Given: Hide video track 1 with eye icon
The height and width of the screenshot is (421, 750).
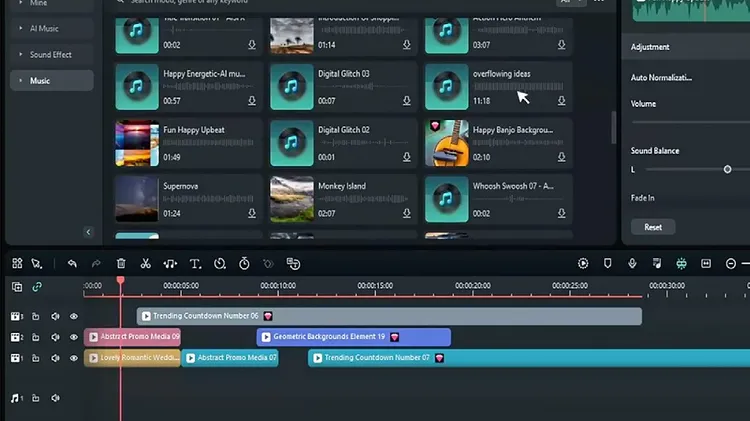Looking at the screenshot, I should point(74,358).
